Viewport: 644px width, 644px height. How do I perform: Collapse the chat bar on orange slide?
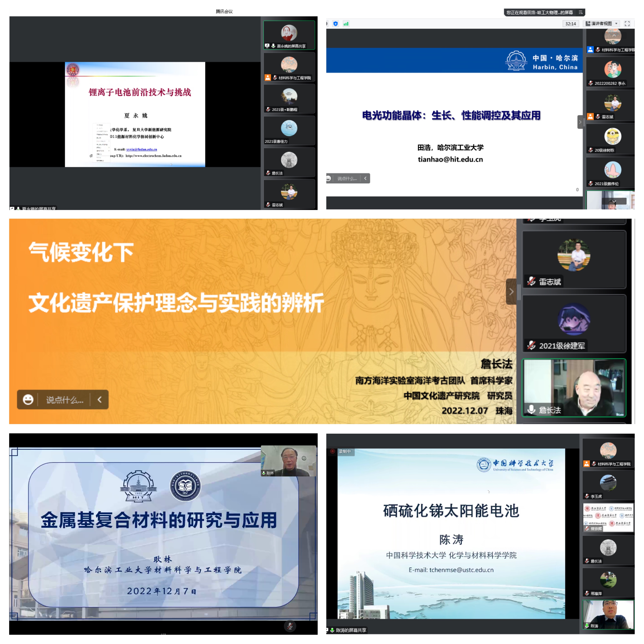click(99, 399)
